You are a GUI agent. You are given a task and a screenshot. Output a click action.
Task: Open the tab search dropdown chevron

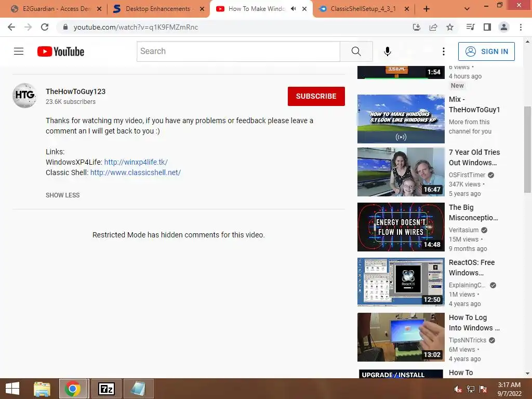(467, 9)
